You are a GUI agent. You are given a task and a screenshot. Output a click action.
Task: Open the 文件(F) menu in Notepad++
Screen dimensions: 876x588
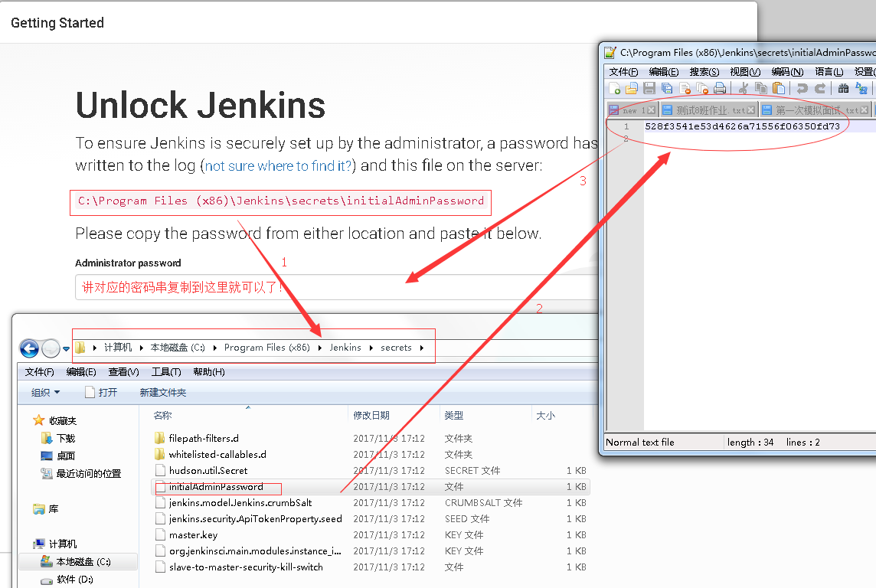tap(623, 71)
